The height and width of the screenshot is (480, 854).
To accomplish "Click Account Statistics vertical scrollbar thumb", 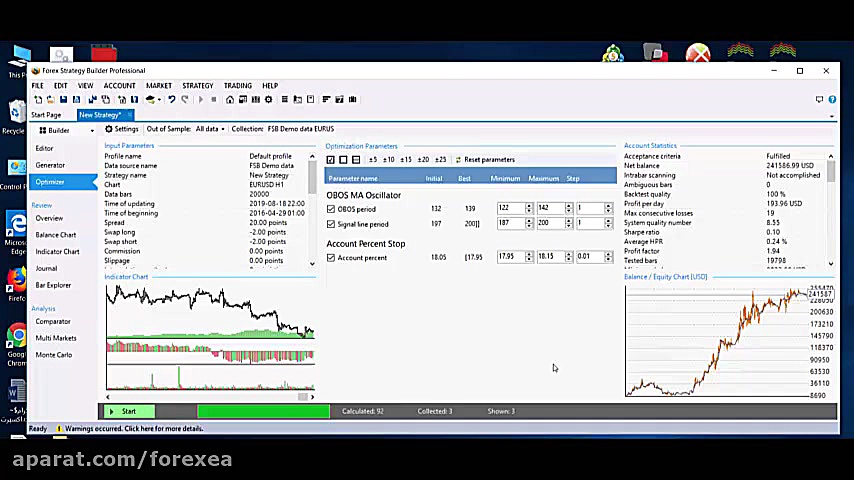I will [x=831, y=171].
